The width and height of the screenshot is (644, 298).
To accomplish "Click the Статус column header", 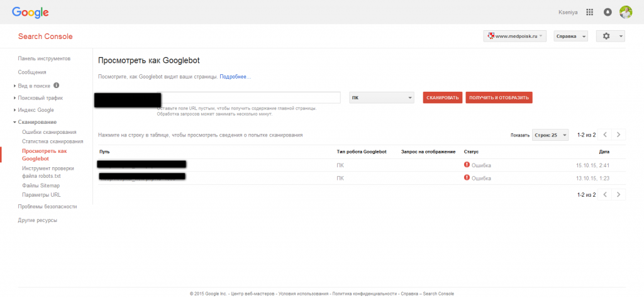I will point(471,152).
